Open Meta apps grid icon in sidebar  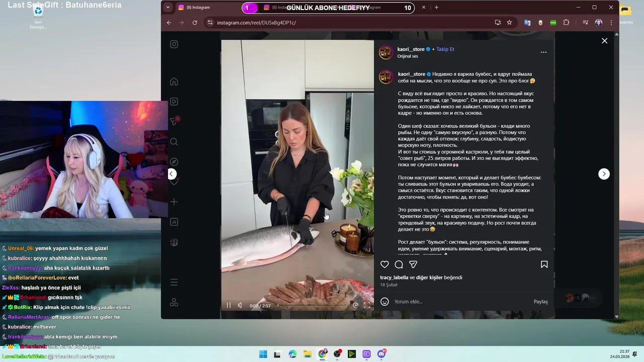point(174,302)
